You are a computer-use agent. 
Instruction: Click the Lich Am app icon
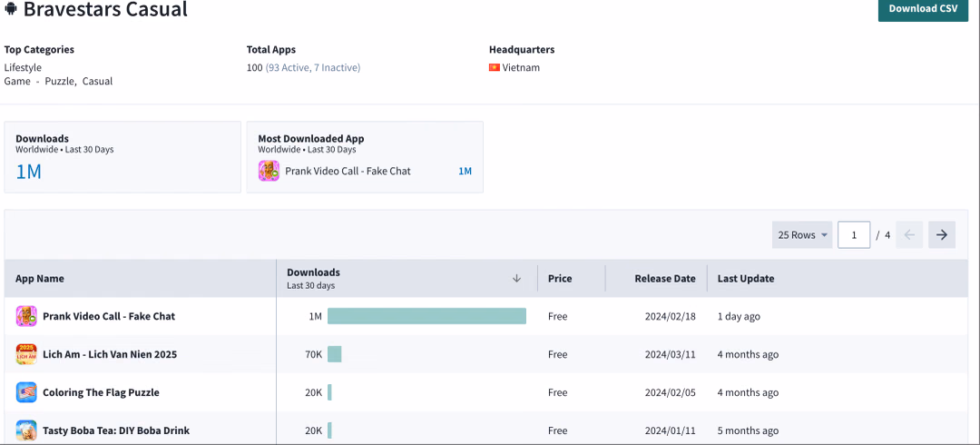26,354
